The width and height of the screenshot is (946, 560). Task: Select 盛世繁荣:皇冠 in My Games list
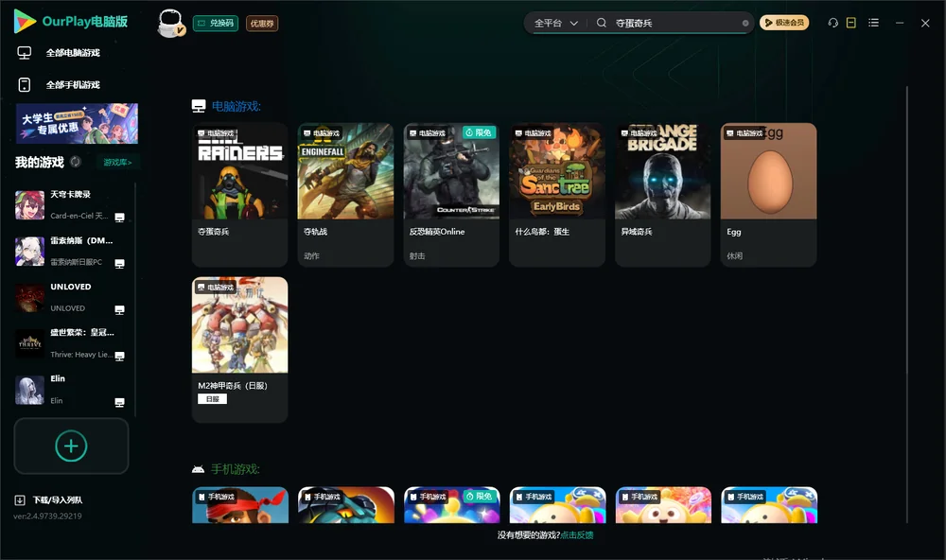pos(71,343)
